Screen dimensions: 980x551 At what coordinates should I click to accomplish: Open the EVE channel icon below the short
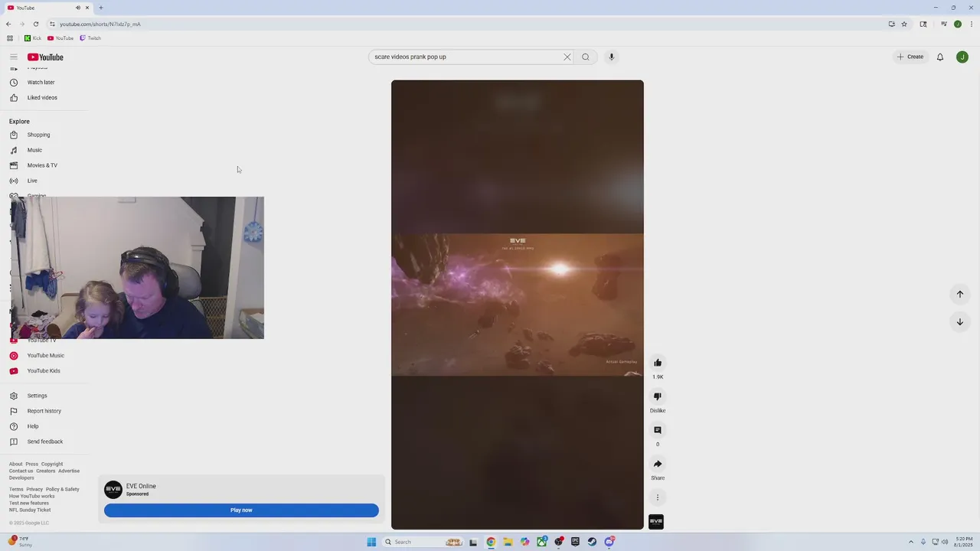(x=656, y=522)
